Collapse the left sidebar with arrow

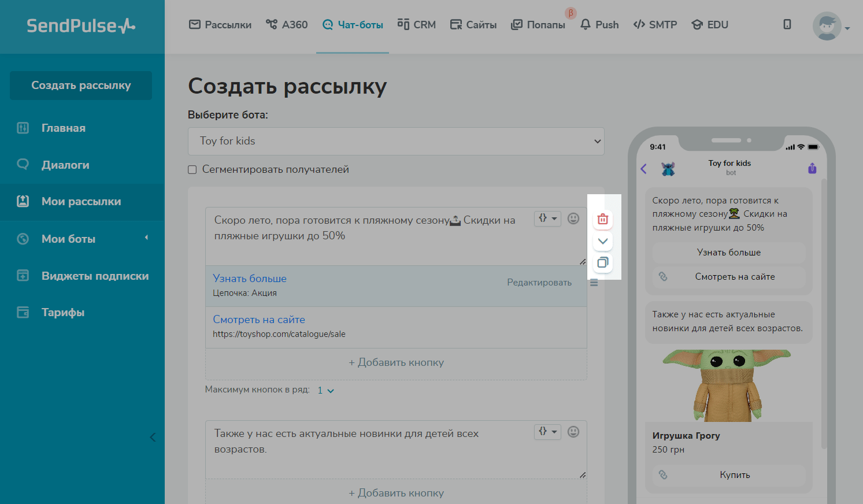tap(153, 437)
